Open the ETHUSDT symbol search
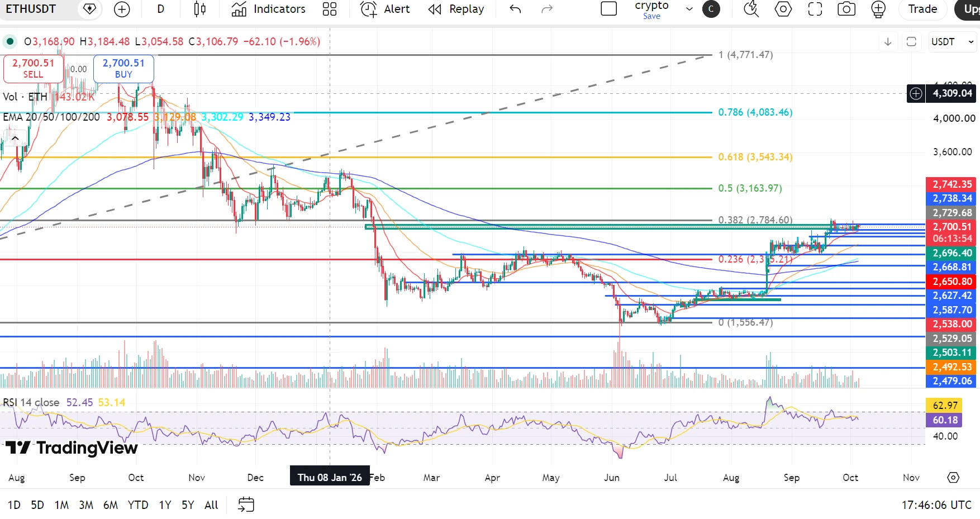 (31, 9)
